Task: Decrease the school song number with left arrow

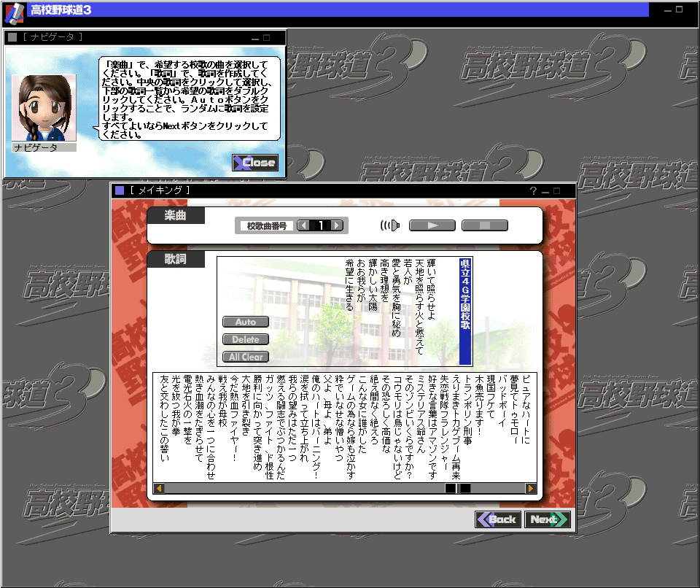Action: [x=304, y=226]
